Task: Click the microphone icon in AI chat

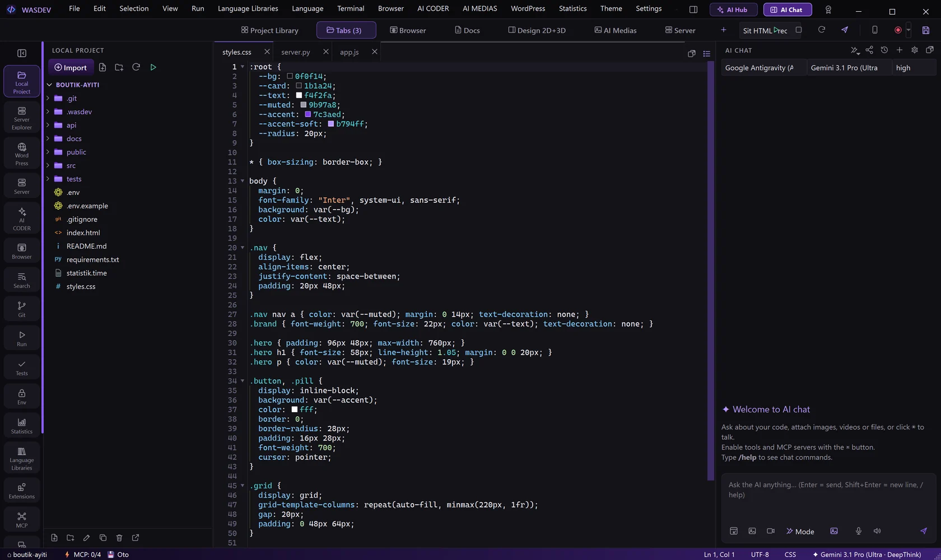Action: point(858,531)
